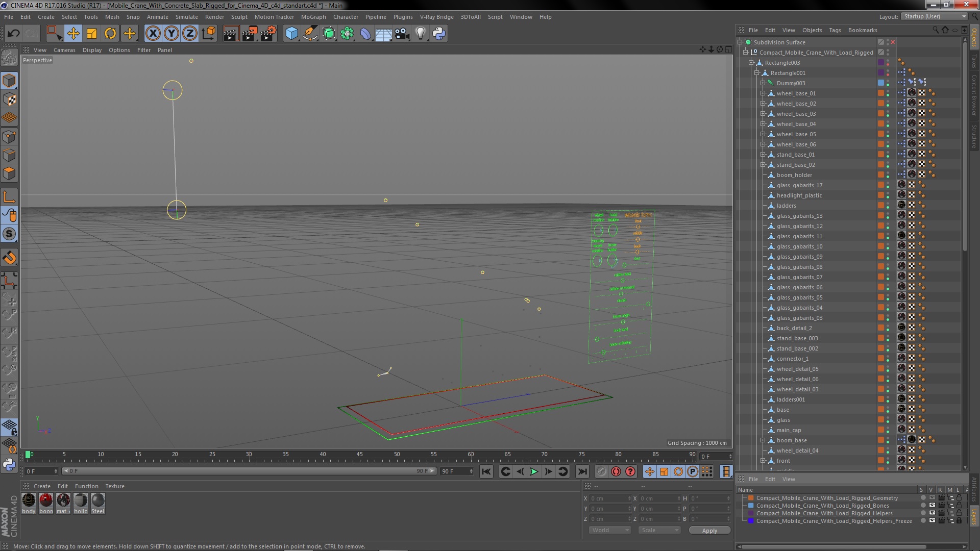Select the boon material swatch
Image resolution: width=980 pixels, height=551 pixels.
[x=46, y=500]
